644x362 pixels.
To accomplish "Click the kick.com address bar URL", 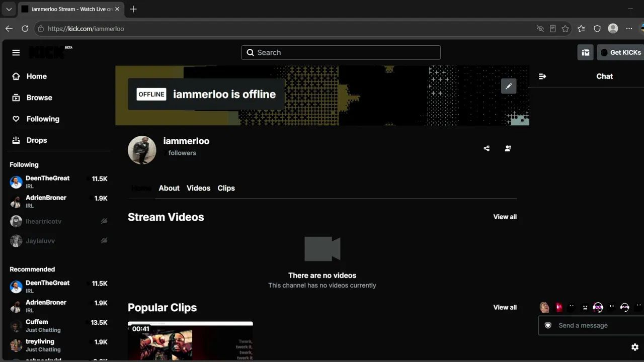I will 86,29.
